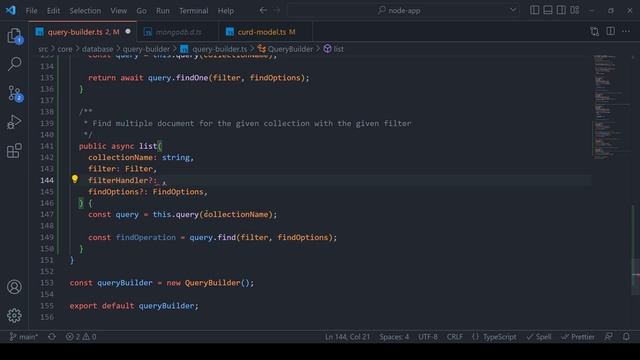Viewport: 640px width, 360px height.
Task: Open the Explorer view in activity bar
Action: [15, 36]
